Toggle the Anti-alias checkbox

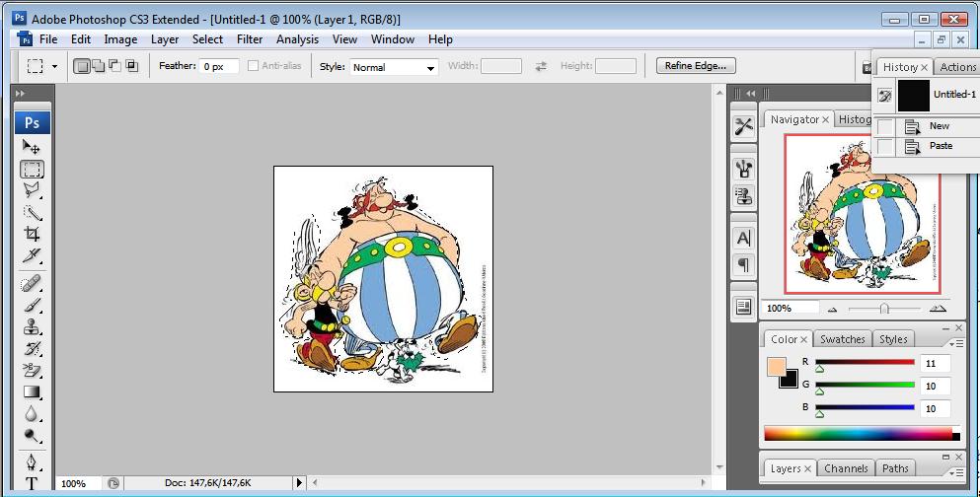click(x=253, y=65)
